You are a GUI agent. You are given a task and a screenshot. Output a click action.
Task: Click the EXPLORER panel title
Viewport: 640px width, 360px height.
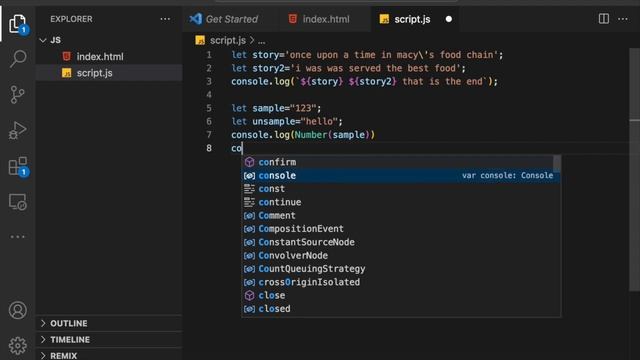[x=71, y=19]
